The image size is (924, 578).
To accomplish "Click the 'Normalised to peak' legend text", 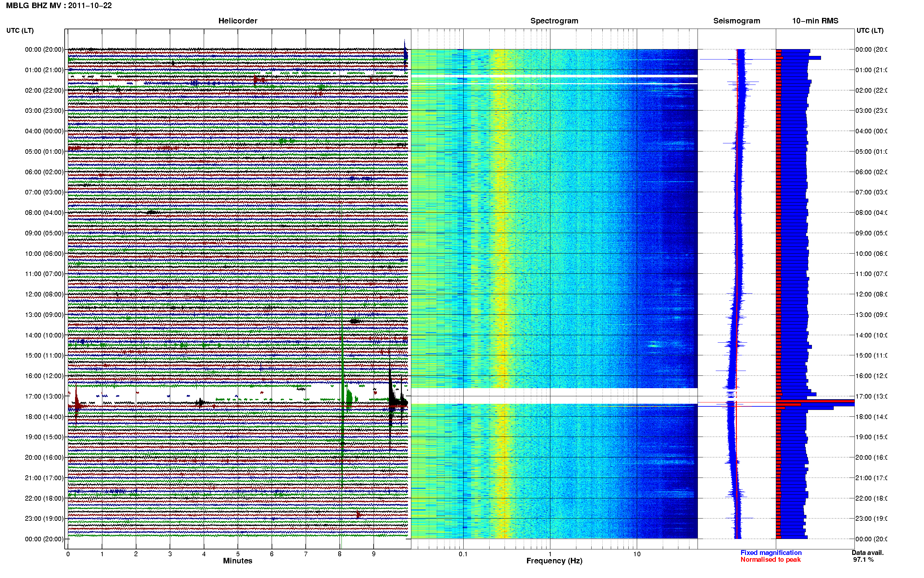I will (770, 560).
